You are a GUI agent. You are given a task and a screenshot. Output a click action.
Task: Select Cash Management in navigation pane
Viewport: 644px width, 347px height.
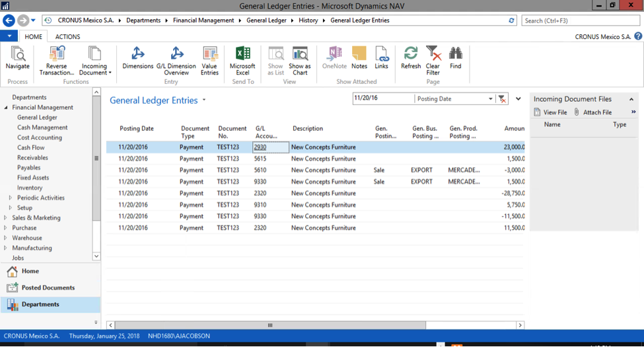[42, 128]
